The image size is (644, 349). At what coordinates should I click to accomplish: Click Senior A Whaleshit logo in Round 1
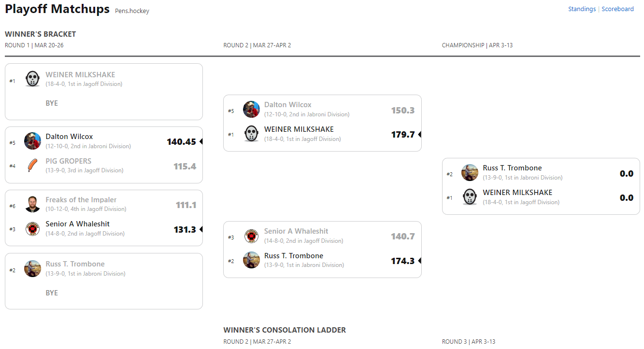click(32, 228)
